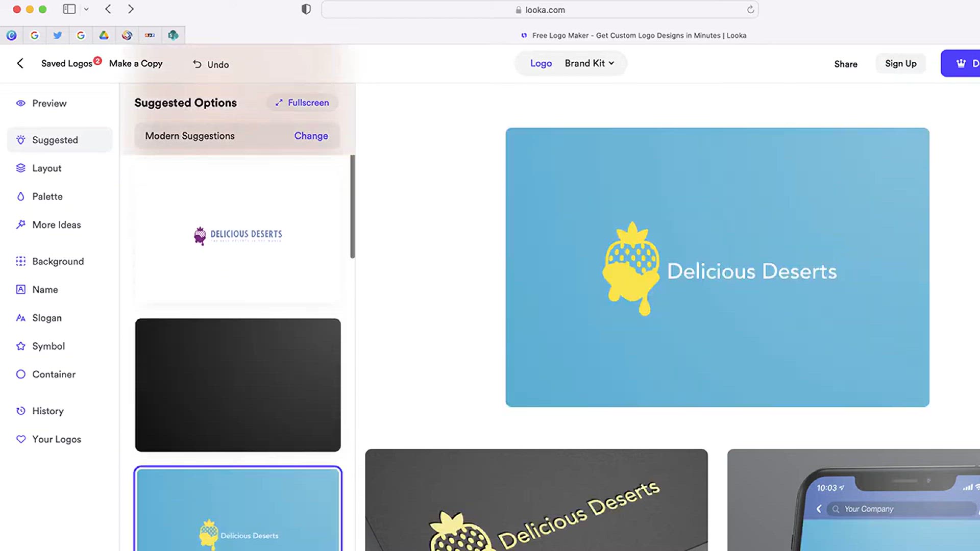This screenshot has width=980, height=551.
Task: Click the looka.com address bar
Action: pyautogui.click(x=540, y=10)
